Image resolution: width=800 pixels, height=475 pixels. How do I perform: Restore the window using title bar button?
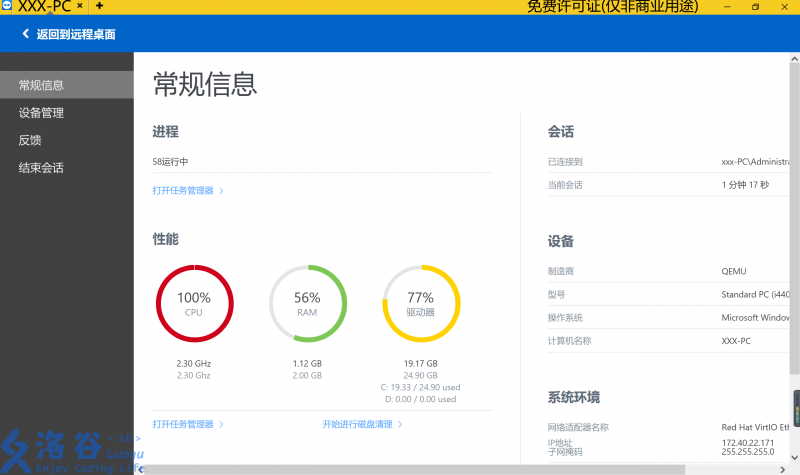(756, 7)
